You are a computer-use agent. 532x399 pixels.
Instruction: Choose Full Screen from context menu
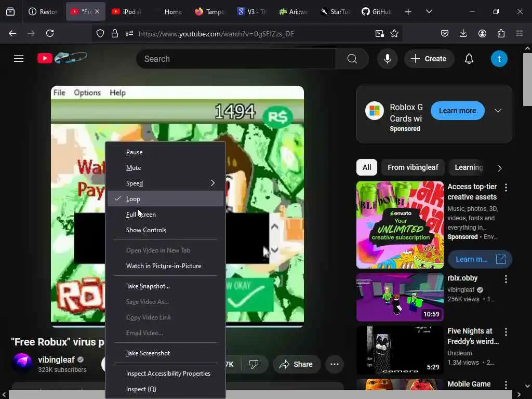[x=166, y=215]
